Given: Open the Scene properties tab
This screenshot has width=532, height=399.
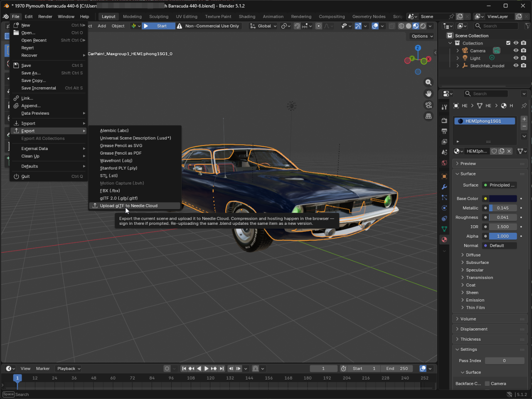Looking at the screenshot, I should pos(444,152).
